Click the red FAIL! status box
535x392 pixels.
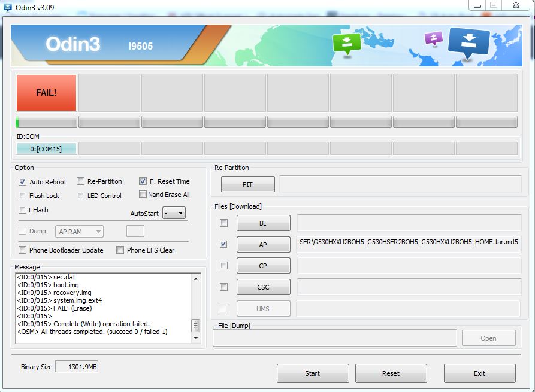click(46, 93)
